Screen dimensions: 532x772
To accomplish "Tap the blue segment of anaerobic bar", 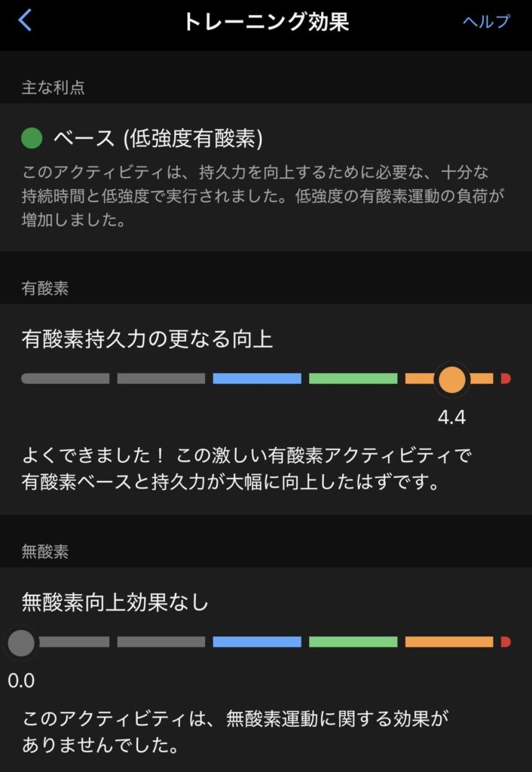I will tap(256, 642).
